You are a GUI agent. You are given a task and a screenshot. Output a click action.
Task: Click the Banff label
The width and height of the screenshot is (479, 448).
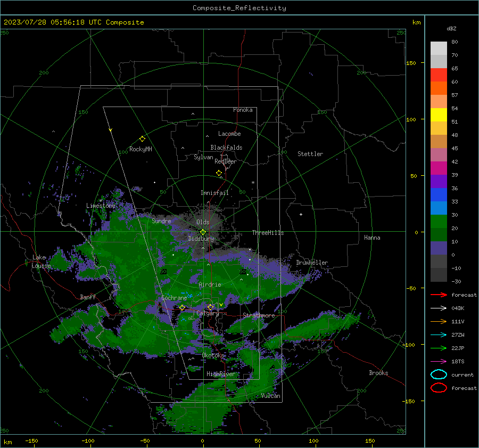[x=88, y=297]
